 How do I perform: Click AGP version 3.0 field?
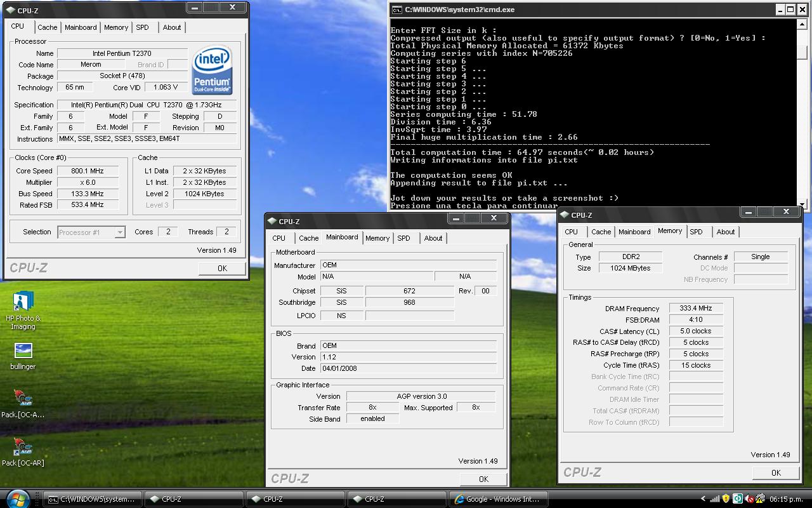(421, 396)
